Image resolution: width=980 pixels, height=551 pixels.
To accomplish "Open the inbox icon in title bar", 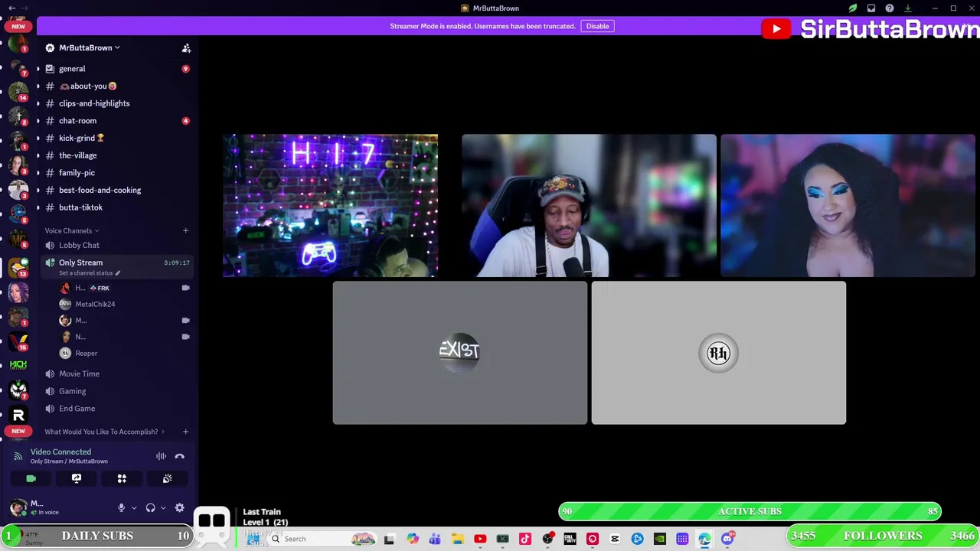I will click(x=871, y=8).
